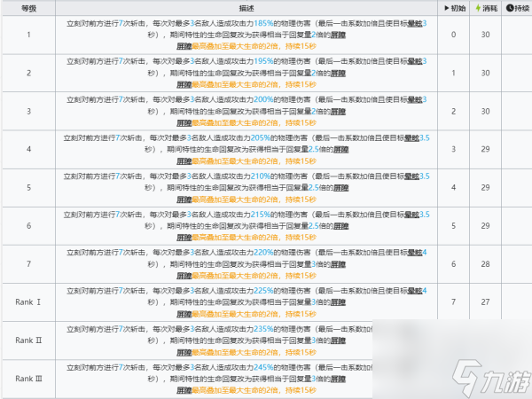Select the Rank Ⅰ level cell
The height and width of the screenshot is (399, 532).
point(29,302)
